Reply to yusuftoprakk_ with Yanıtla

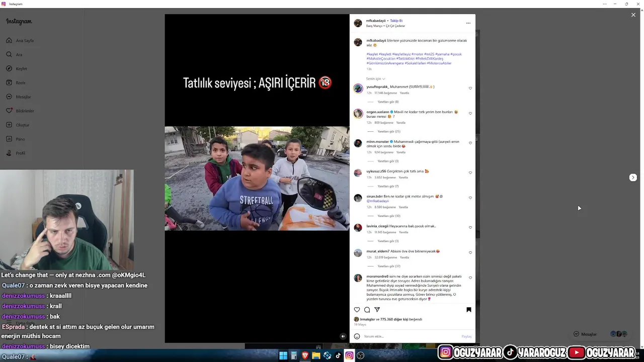click(x=404, y=93)
